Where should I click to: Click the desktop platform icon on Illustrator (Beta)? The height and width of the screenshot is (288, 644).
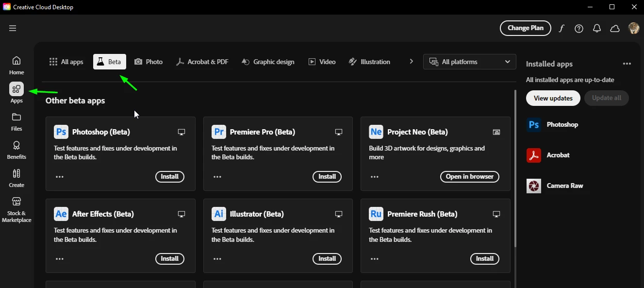pos(339,214)
